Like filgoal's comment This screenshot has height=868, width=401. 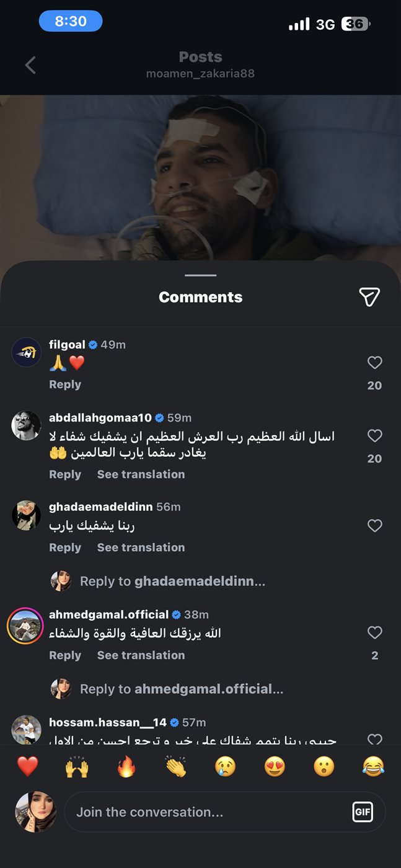(374, 363)
